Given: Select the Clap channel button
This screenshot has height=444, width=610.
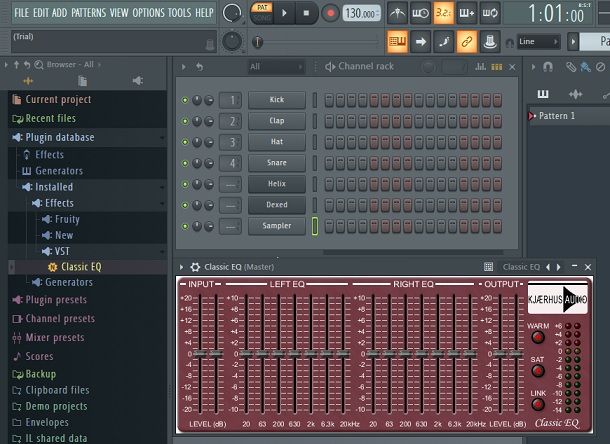Looking at the screenshot, I should 277,121.
